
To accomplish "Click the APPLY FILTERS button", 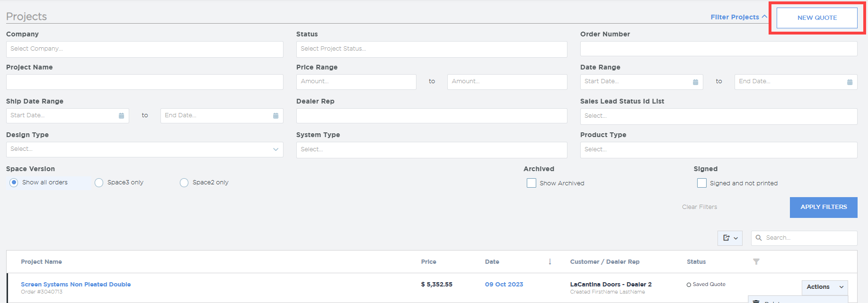I will [824, 207].
